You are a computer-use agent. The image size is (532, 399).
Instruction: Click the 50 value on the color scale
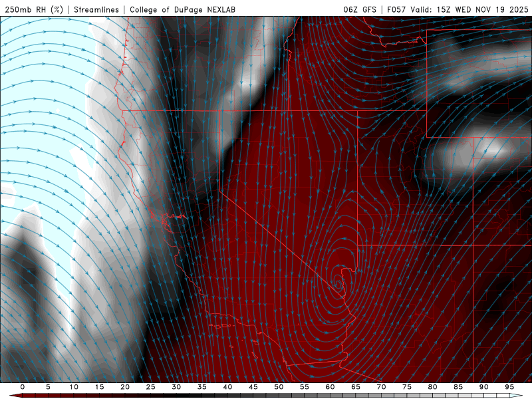click(279, 387)
